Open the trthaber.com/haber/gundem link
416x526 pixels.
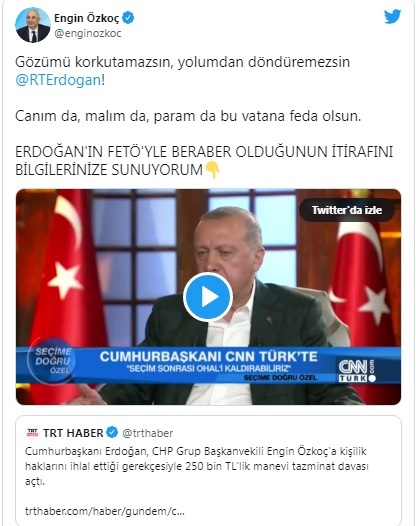coord(105,511)
